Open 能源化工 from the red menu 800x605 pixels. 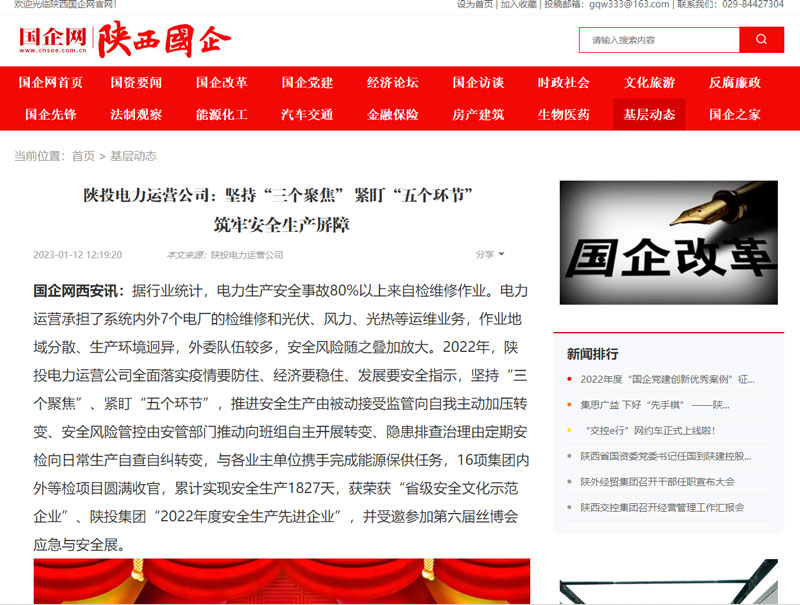coord(222,114)
